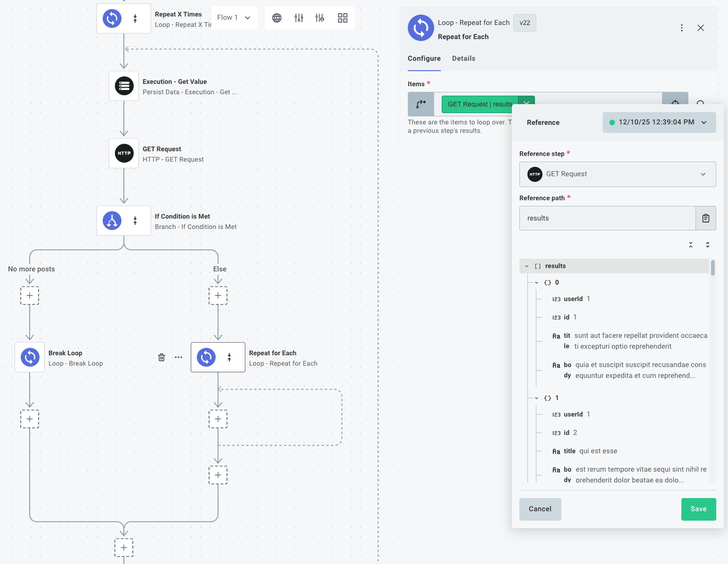This screenshot has width=728, height=564.
Task: Click the Cancel button
Action: coord(540,509)
